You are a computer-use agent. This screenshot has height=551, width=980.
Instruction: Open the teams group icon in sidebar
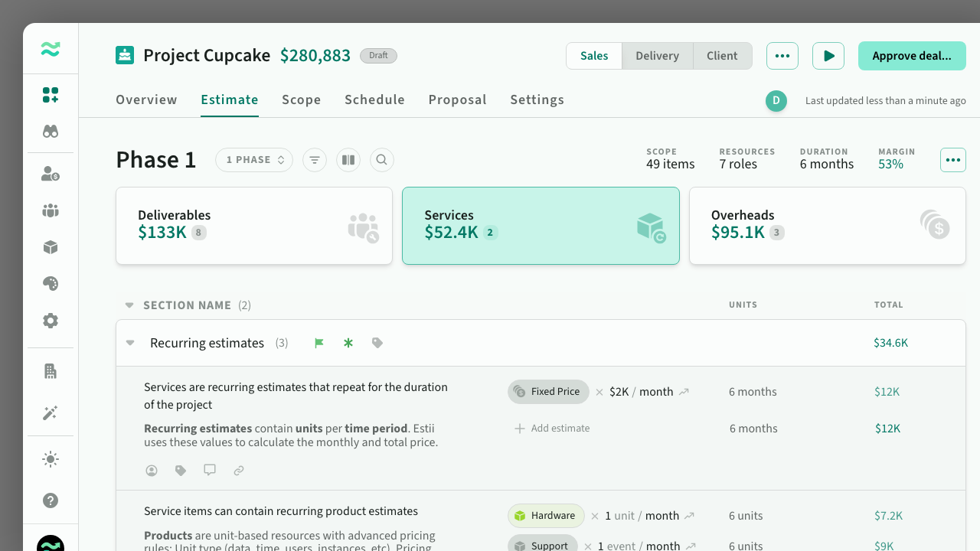51,210
